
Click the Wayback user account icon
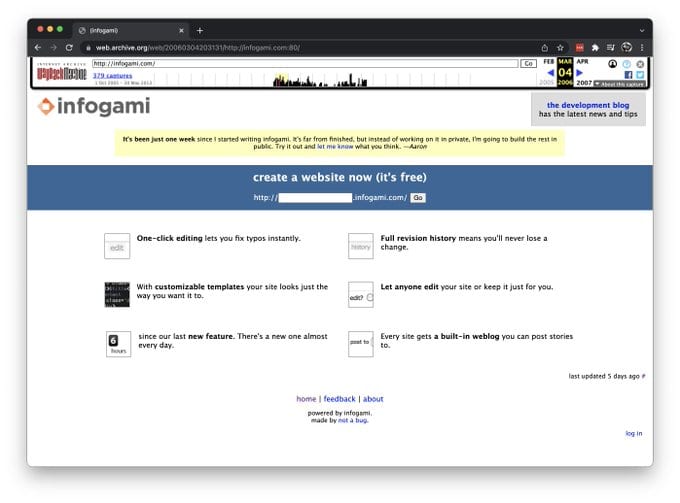(612, 64)
